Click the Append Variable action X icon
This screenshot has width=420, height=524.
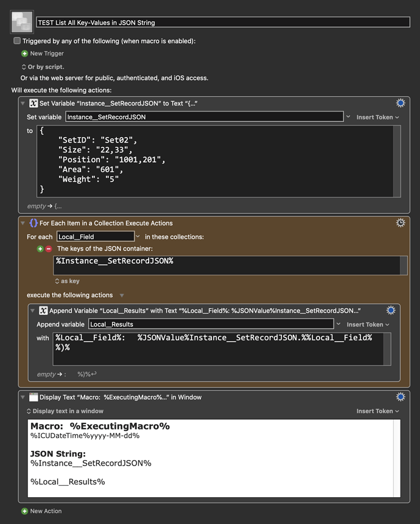(43, 311)
